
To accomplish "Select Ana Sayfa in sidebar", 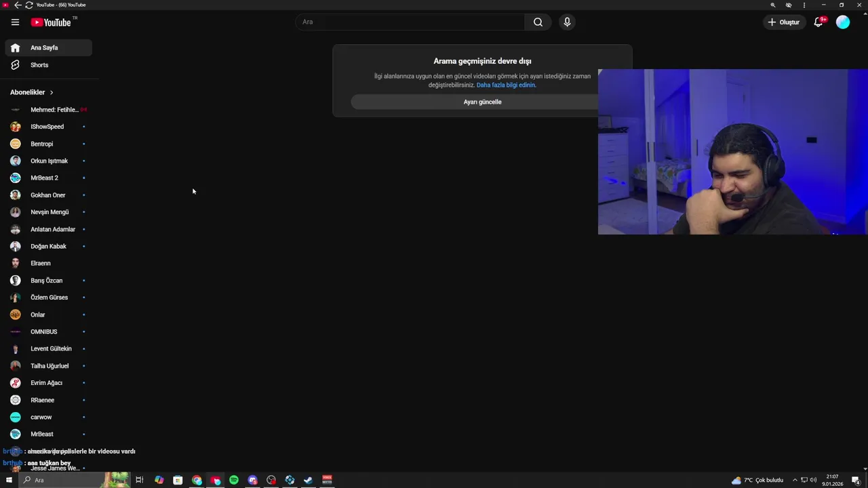I will click(x=49, y=48).
